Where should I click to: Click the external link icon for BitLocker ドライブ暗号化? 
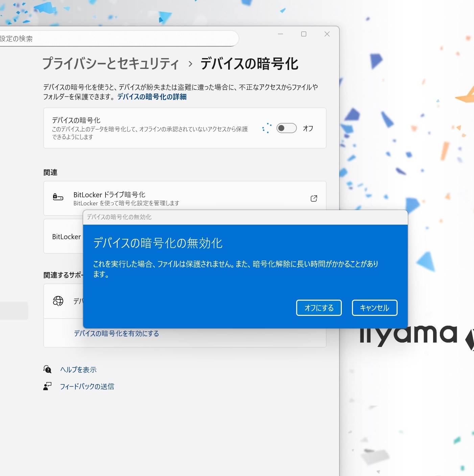(x=314, y=198)
